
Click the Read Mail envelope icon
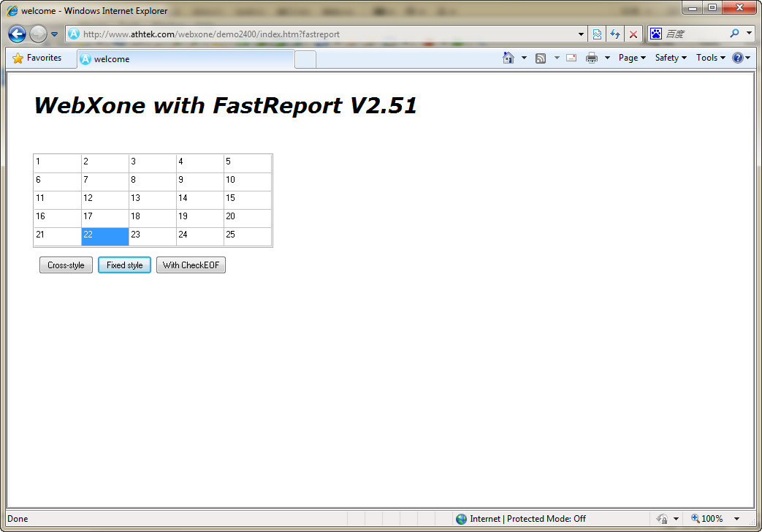coord(571,58)
